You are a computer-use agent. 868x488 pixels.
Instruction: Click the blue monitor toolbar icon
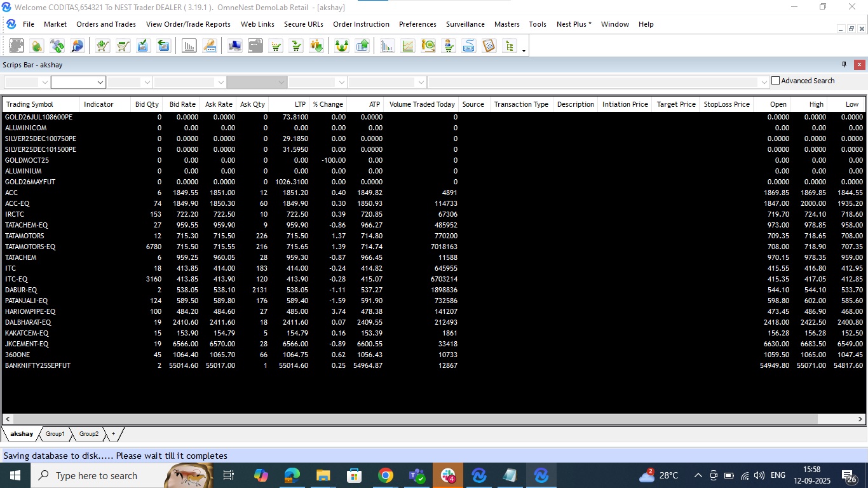point(235,46)
